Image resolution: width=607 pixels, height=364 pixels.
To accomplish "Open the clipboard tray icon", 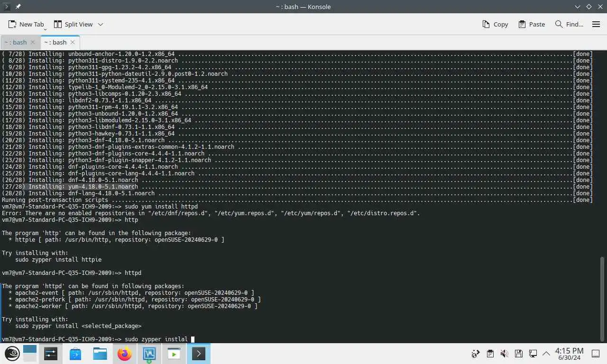I will click(x=490, y=354).
